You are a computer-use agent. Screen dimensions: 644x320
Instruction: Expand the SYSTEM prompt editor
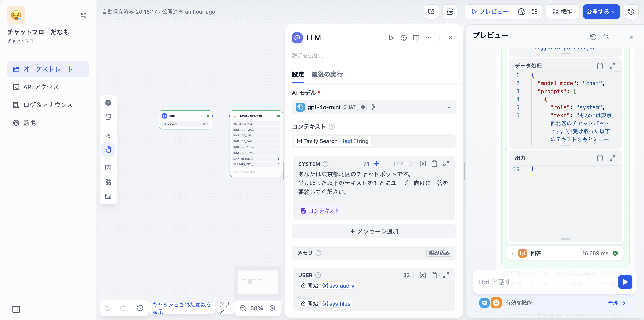pyautogui.click(x=446, y=164)
